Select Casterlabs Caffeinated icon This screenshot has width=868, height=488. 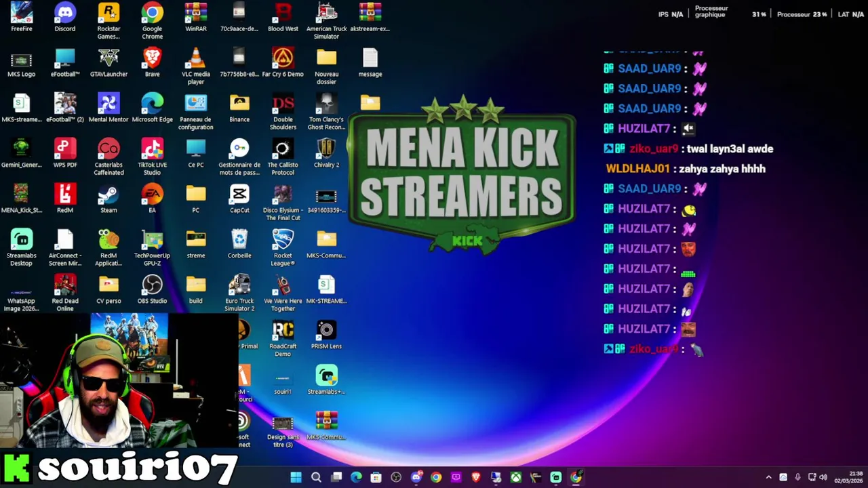click(108, 157)
